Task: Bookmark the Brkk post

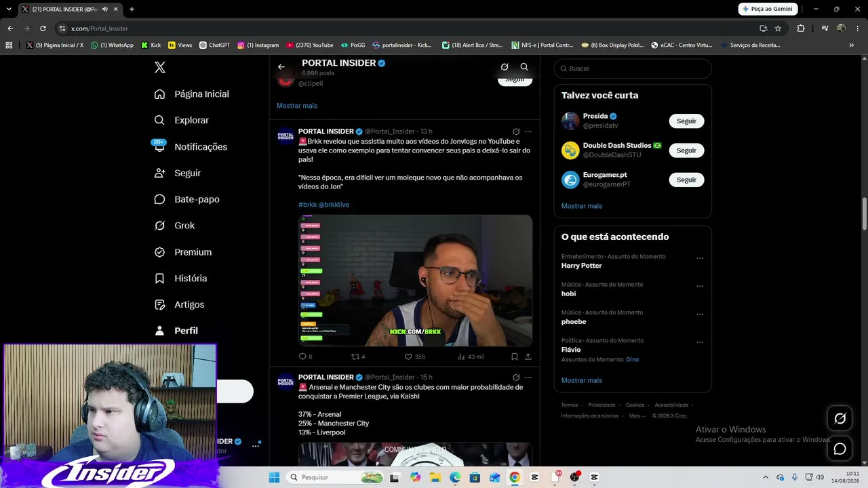Action: [x=515, y=357]
